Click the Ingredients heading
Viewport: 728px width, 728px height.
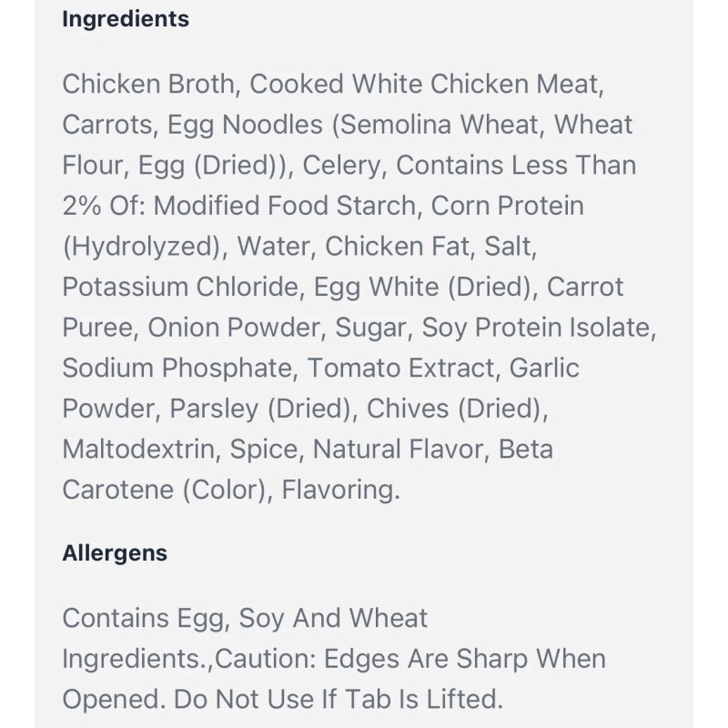[126, 19]
